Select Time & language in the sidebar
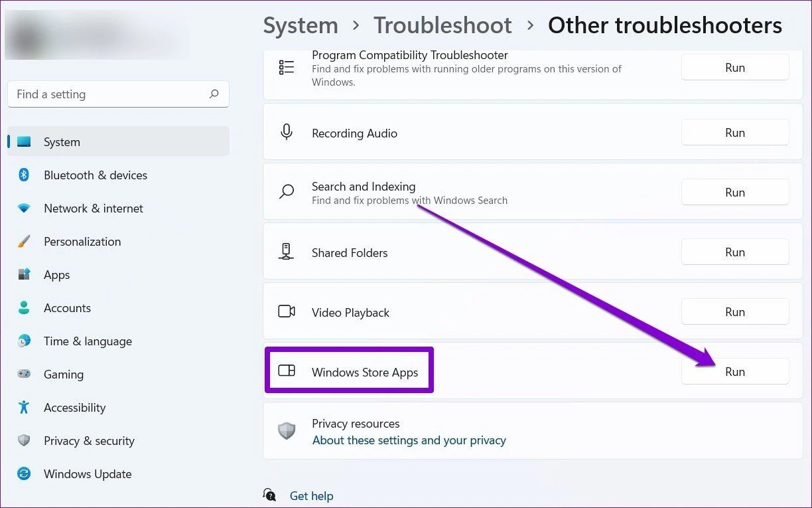Image resolution: width=812 pixels, height=508 pixels. point(88,341)
